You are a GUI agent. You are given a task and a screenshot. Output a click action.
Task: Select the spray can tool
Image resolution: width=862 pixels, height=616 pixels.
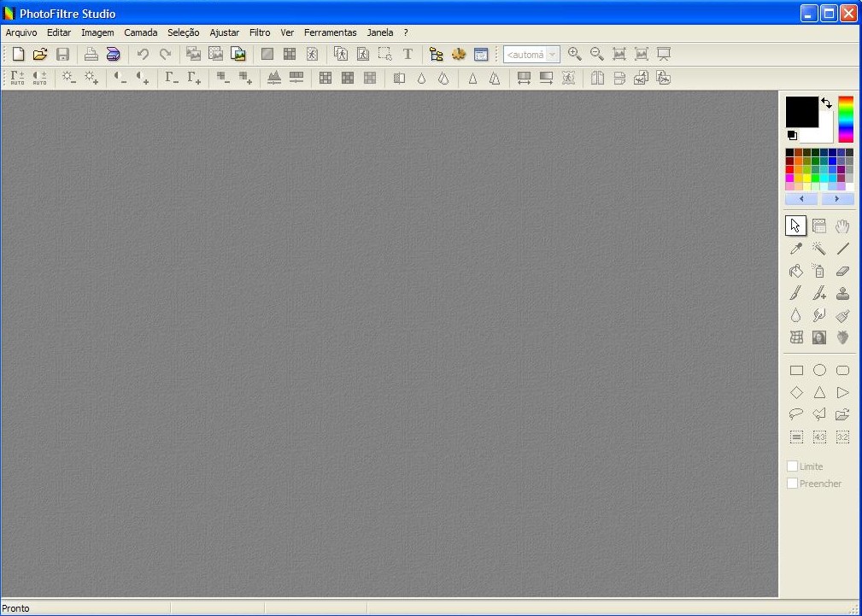pyautogui.click(x=819, y=271)
